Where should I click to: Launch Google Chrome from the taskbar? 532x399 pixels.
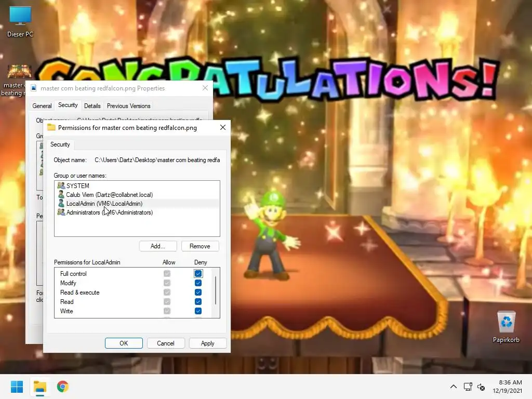[x=63, y=387]
